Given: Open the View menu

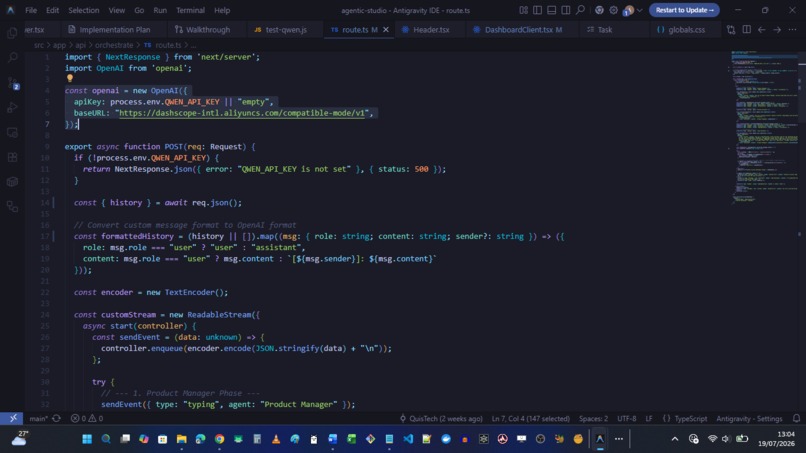Looking at the screenshot, I should point(117,10).
